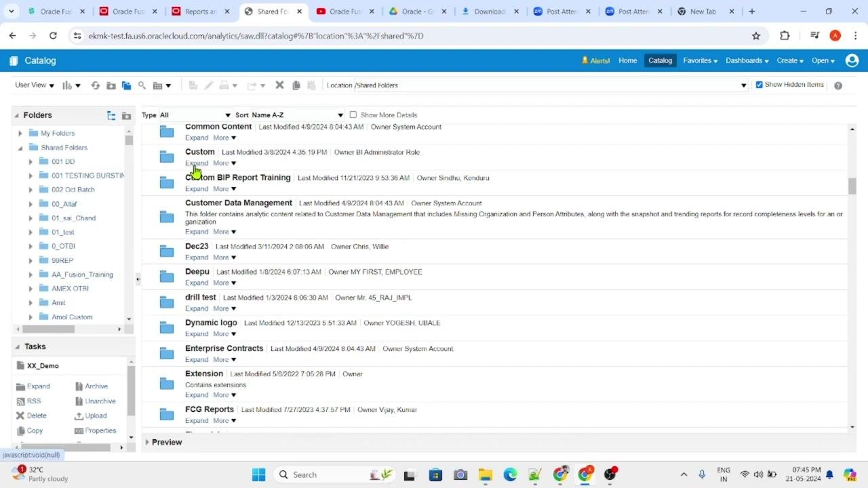Collapse the Shared Folders tree node
The image size is (868, 488).
click(20, 148)
